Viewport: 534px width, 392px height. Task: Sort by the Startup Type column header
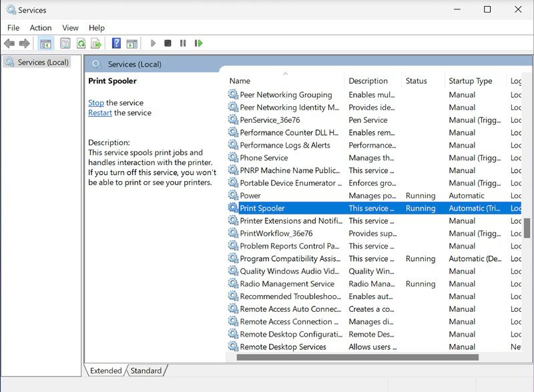tap(475, 81)
